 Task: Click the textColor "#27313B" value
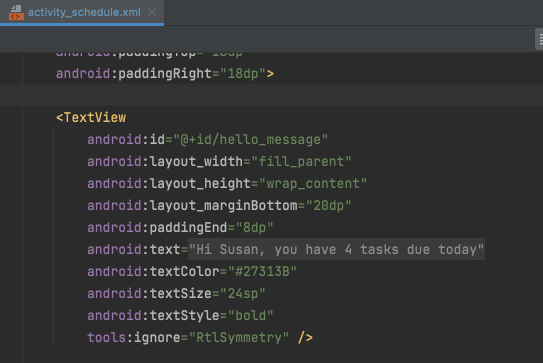click(x=262, y=272)
